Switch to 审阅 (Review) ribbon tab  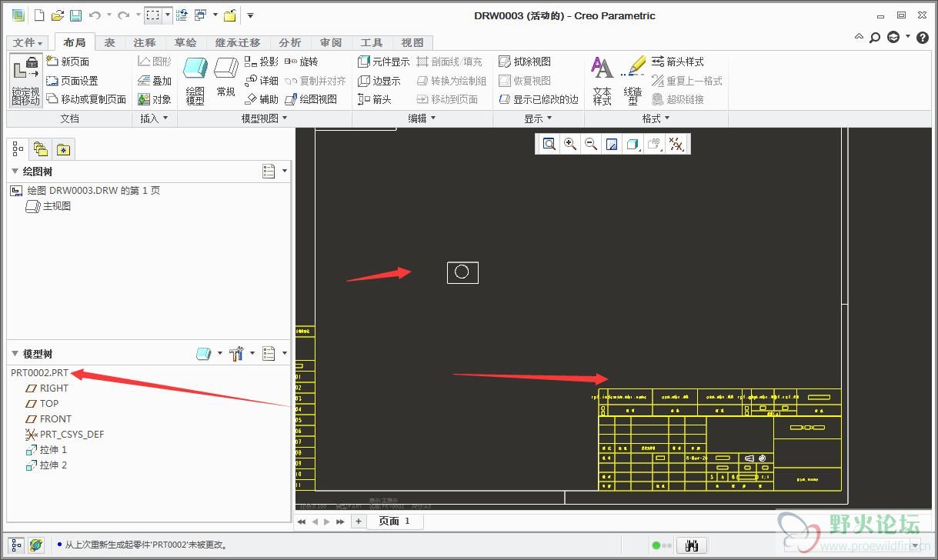point(331,43)
